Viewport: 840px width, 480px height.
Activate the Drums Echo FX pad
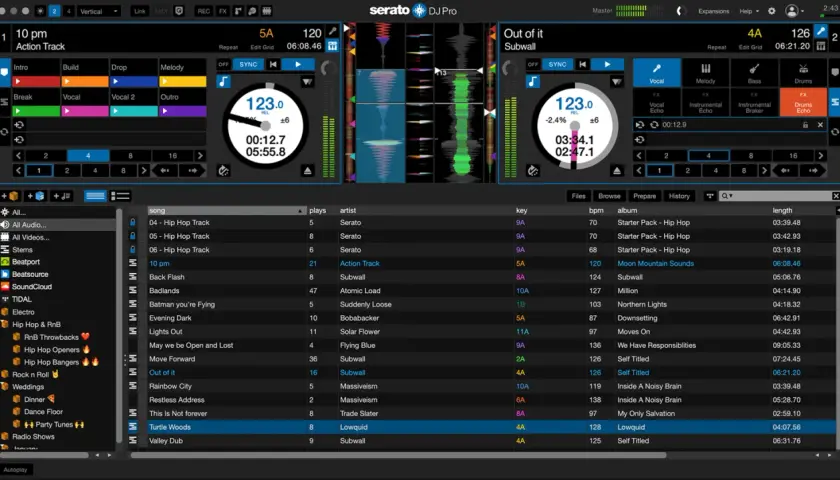(x=803, y=102)
